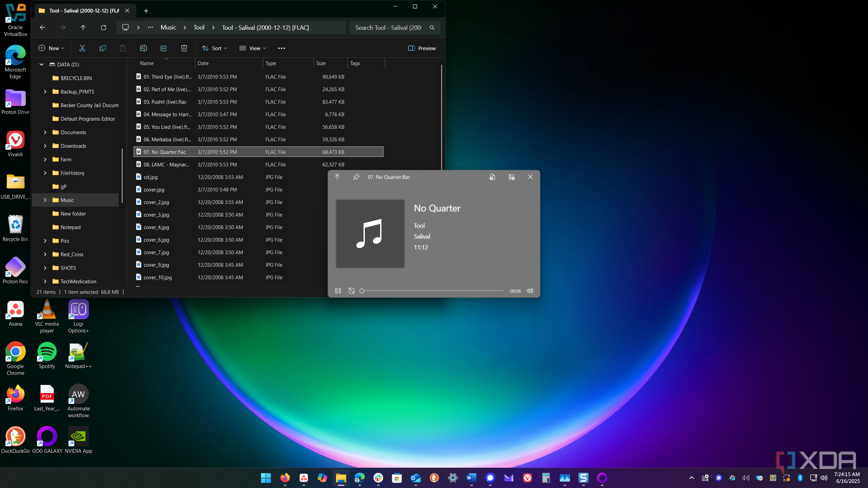Click the Tool breadcrumb in address bar

[x=199, y=27]
